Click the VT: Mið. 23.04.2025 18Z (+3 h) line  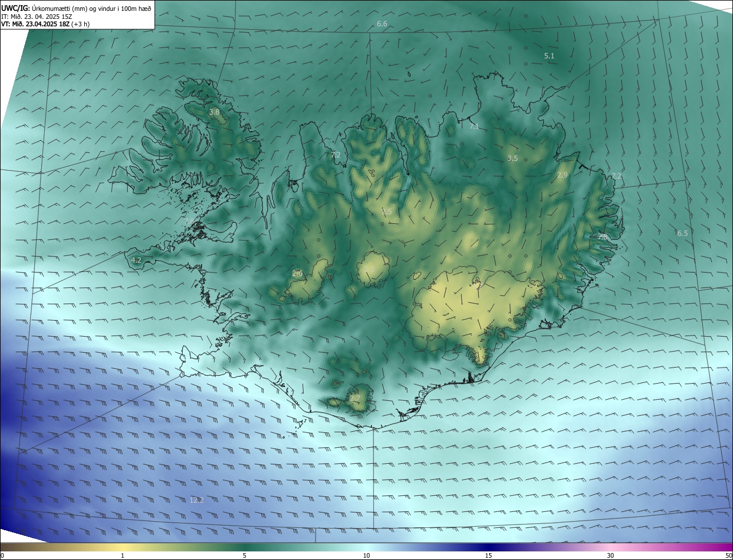[45, 24]
